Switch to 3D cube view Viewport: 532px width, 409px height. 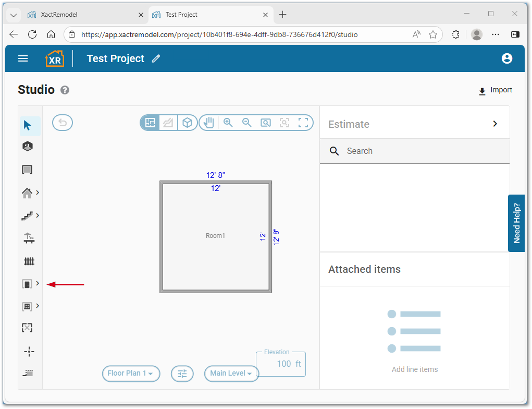coord(187,123)
